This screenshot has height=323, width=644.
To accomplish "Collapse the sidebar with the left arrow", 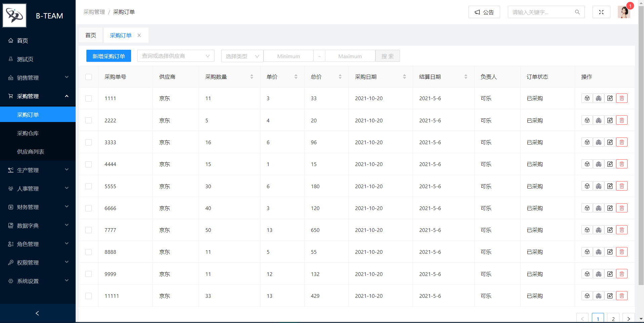I will pos(37,313).
